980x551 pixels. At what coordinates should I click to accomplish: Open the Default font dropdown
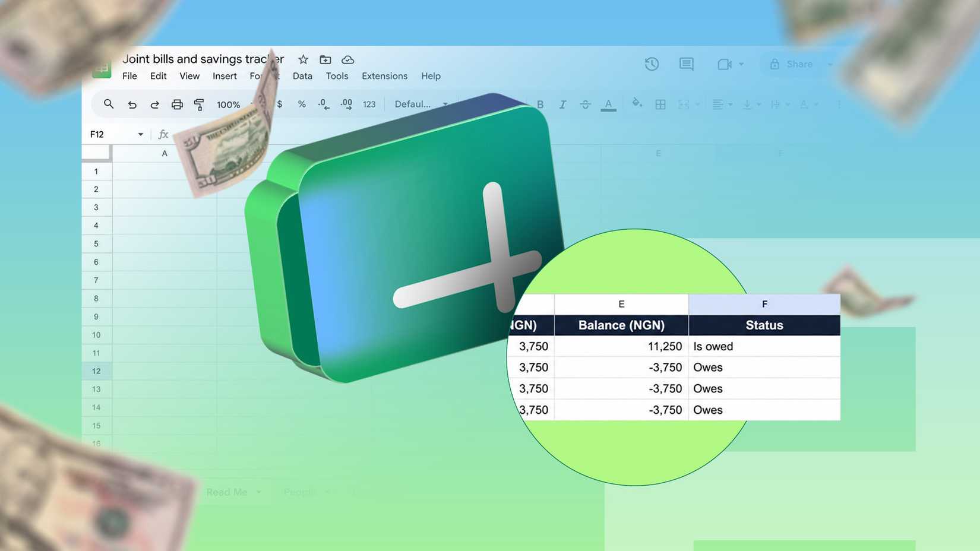pos(421,104)
